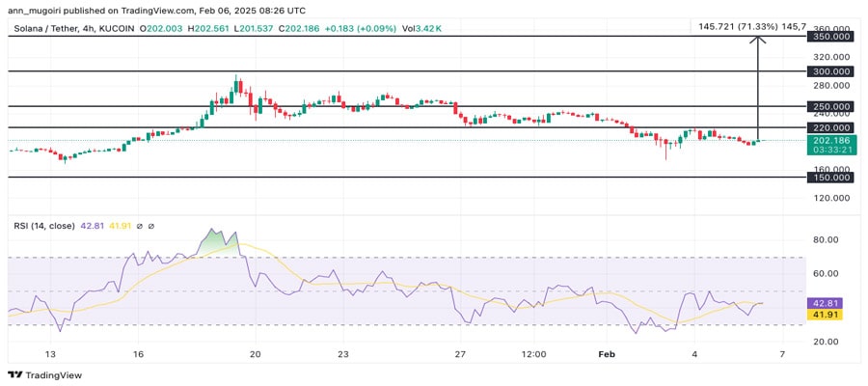Click the date label 4 on time axis
This screenshot has width=868, height=386.
(x=694, y=354)
